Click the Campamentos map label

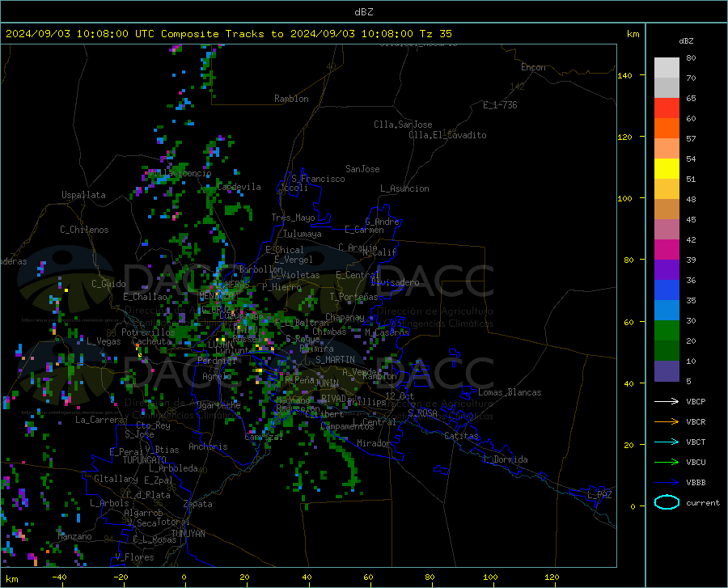click(347, 426)
